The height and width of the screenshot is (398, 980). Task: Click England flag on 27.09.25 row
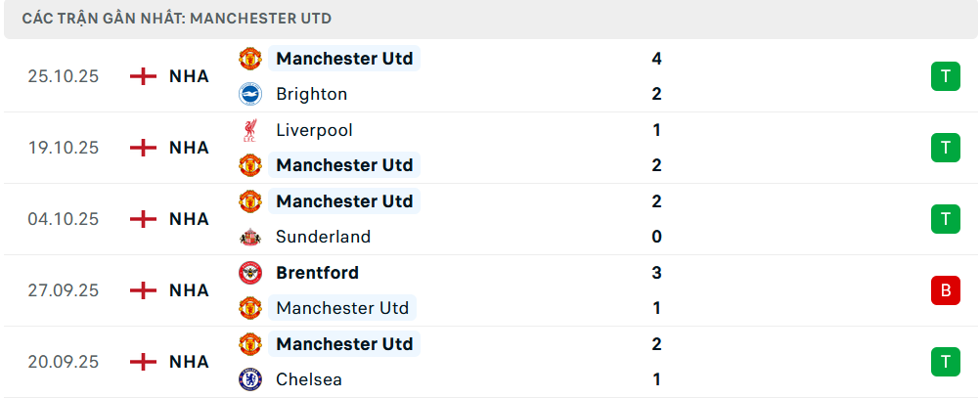point(143,290)
